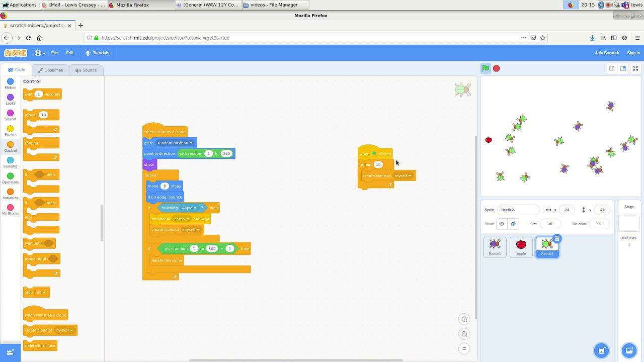Open Firefox hamburger menu
Viewport: 644px width, 362px height.
637,38
